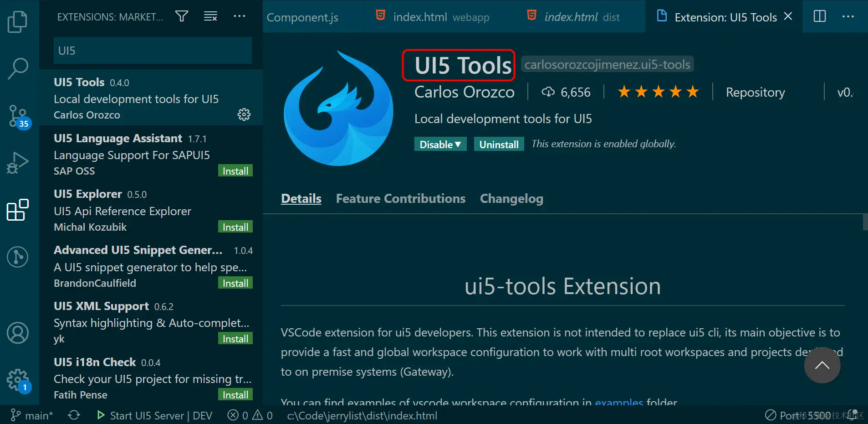This screenshot has width=868, height=424.
Task: Open the Search view in activity bar
Action: click(18, 69)
